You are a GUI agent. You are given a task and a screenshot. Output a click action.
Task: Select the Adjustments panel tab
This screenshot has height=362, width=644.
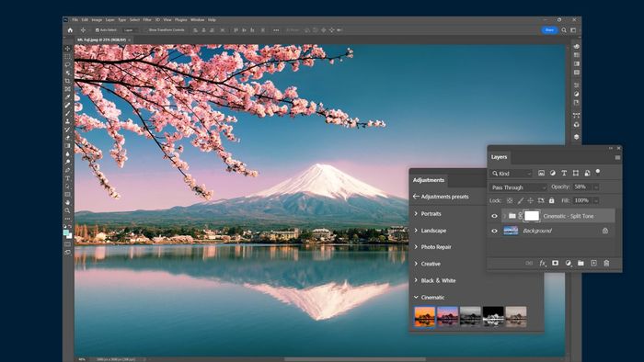(x=429, y=180)
